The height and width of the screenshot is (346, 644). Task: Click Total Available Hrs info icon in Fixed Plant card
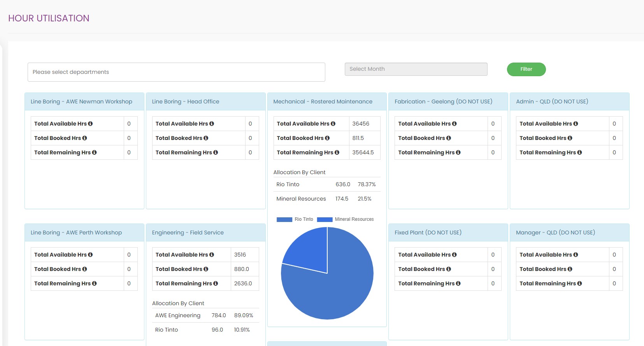(x=454, y=255)
